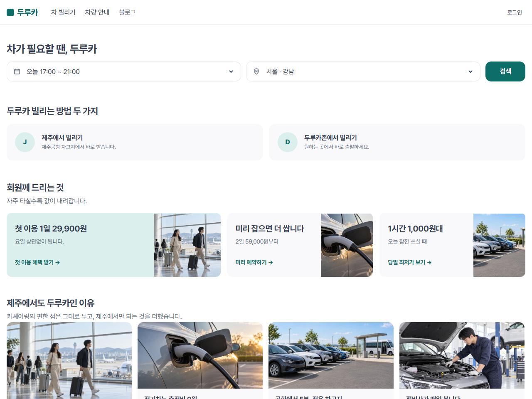Click the 첫 이용 1일 29,900원 heading
The width and height of the screenshot is (532, 399).
[x=51, y=229]
